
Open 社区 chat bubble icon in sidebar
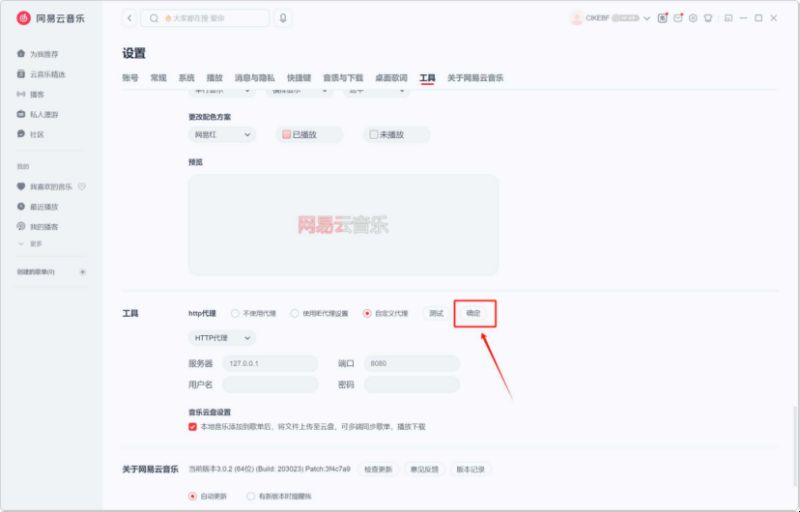21,134
